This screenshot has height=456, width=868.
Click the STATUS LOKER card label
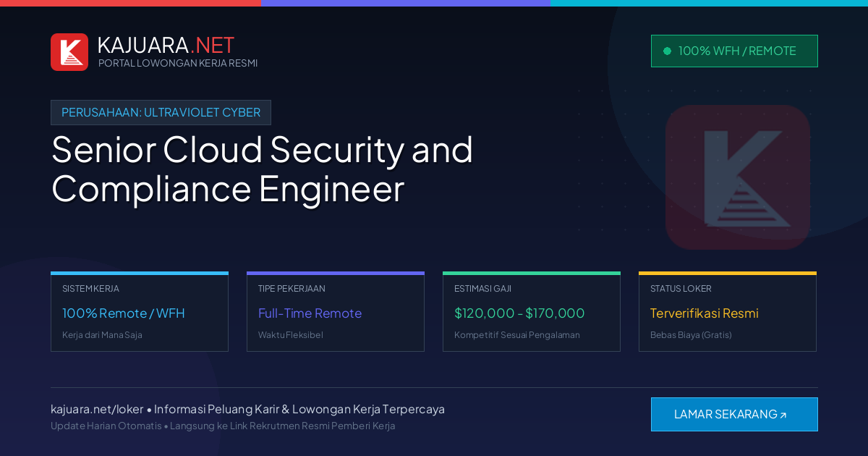(x=681, y=288)
